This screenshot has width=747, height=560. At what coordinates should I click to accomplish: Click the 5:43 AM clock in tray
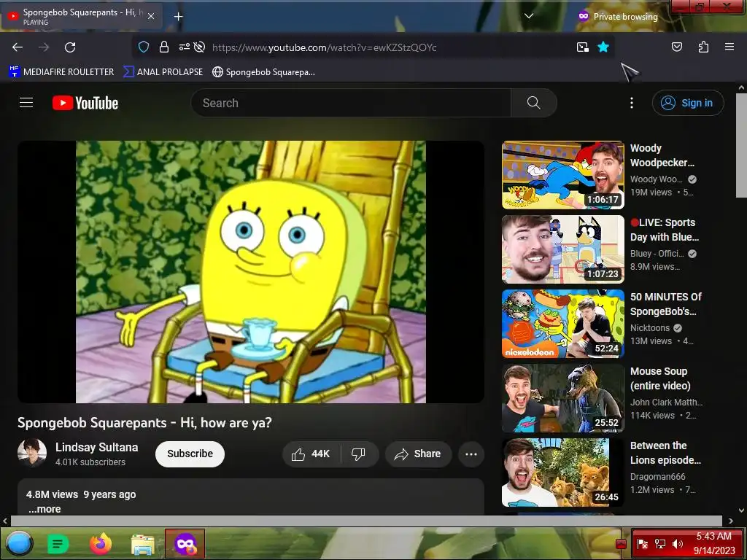click(x=713, y=536)
